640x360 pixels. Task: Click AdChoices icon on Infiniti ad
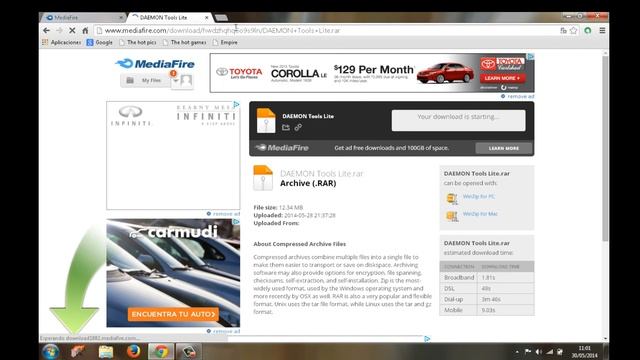tap(236, 105)
